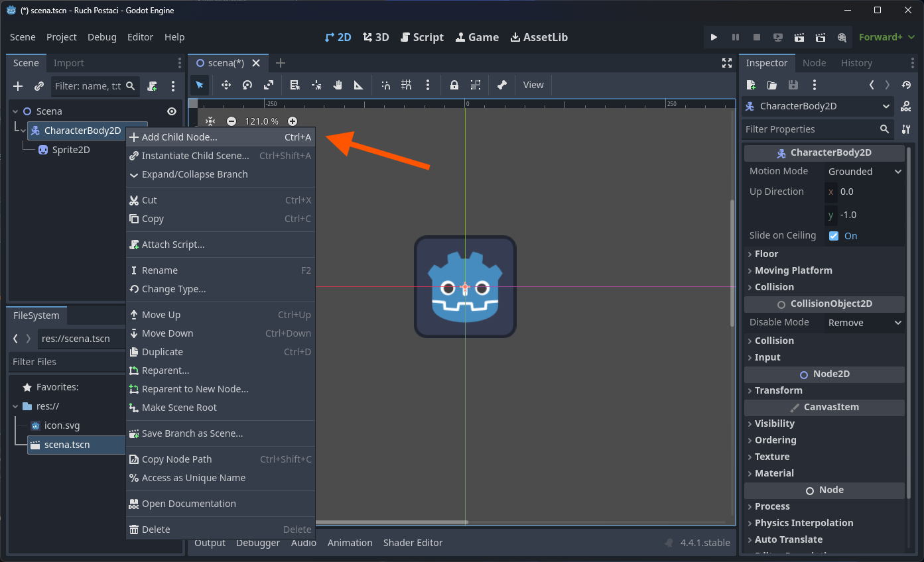The height and width of the screenshot is (562, 924).
Task: Switch to Script workspace
Action: (422, 37)
